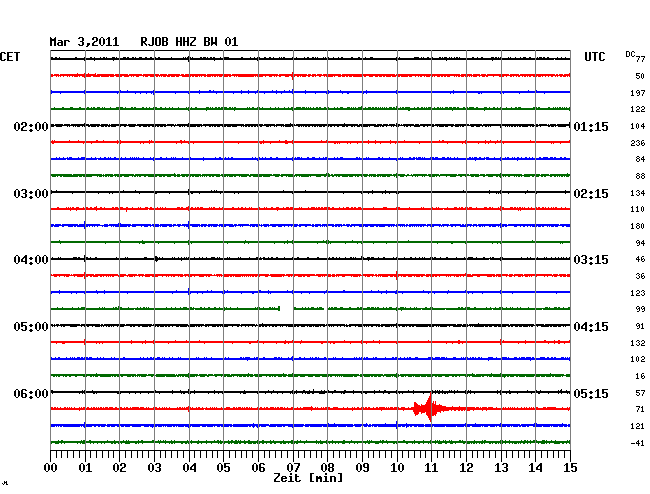This screenshot has height=494, width=650.
Task: Click the 05:15 UTC time label
Action: [591, 393]
